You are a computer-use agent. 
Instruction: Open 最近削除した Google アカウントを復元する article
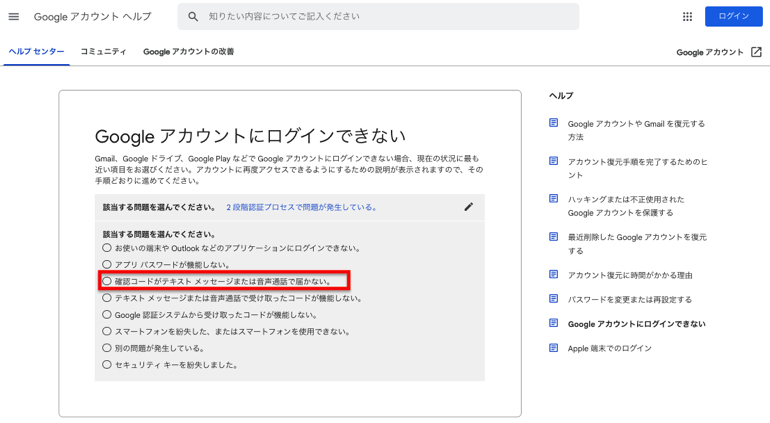click(x=637, y=244)
